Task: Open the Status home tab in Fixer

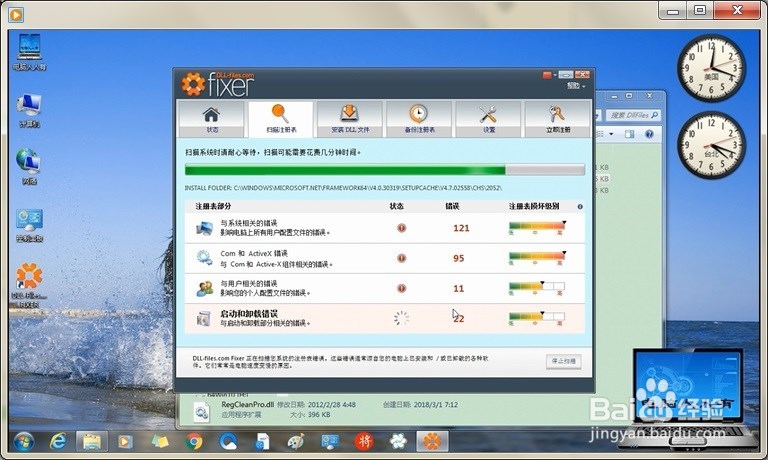Action: [211, 119]
